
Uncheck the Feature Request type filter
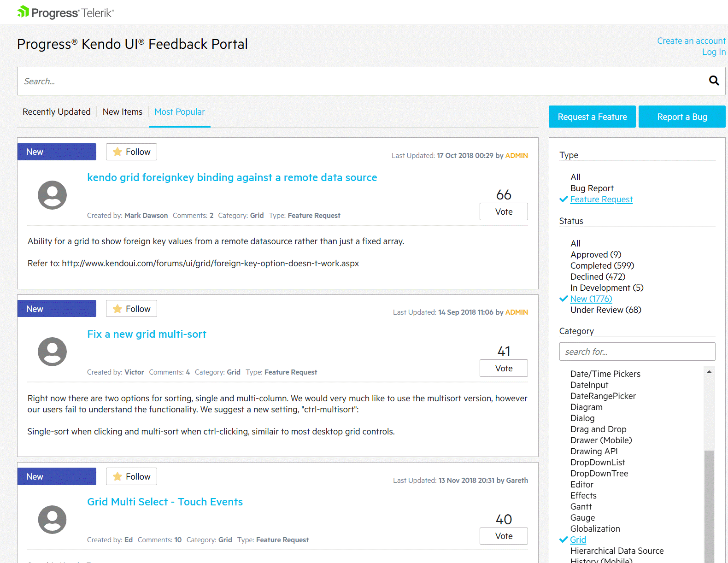coord(601,199)
